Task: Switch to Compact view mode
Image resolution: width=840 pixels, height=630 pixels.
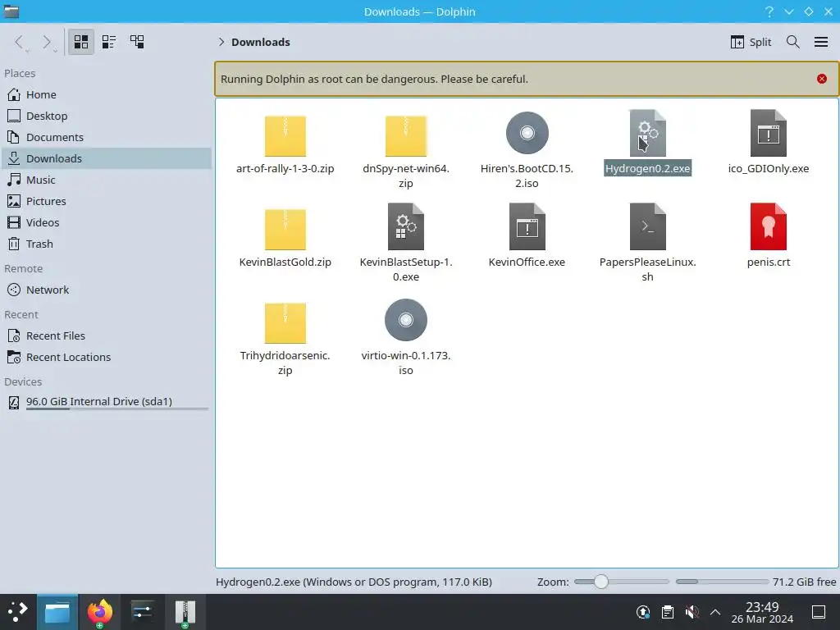Action: [x=109, y=42]
